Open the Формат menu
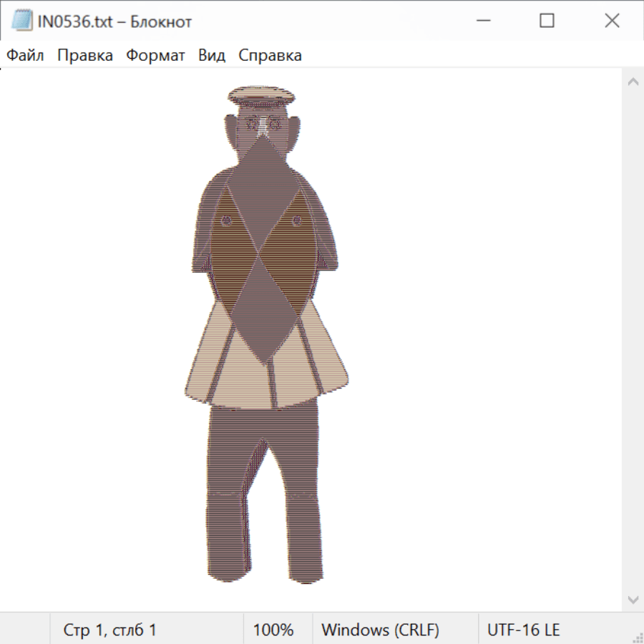The height and width of the screenshot is (644, 644). tap(155, 56)
